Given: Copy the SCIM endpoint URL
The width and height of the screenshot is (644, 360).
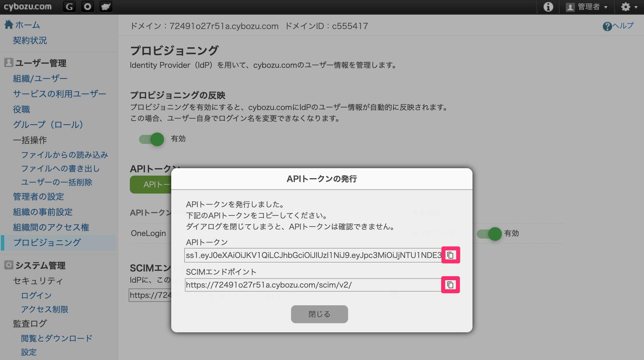Looking at the screenshot, I should (451, 285).
